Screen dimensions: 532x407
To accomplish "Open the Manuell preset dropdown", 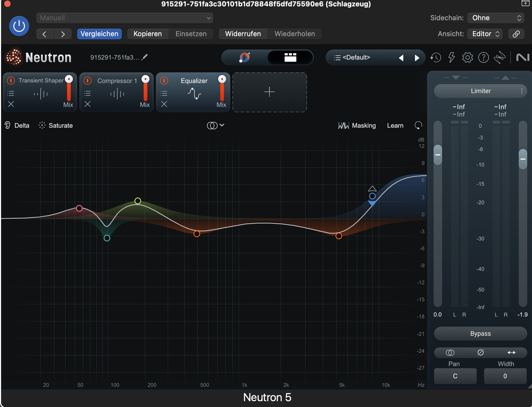I will [x=125, y=18].
